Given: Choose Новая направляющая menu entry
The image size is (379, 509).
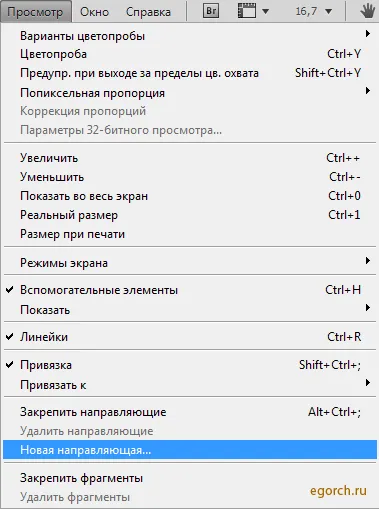Looking at the screenshot, I should coord(190,450).
